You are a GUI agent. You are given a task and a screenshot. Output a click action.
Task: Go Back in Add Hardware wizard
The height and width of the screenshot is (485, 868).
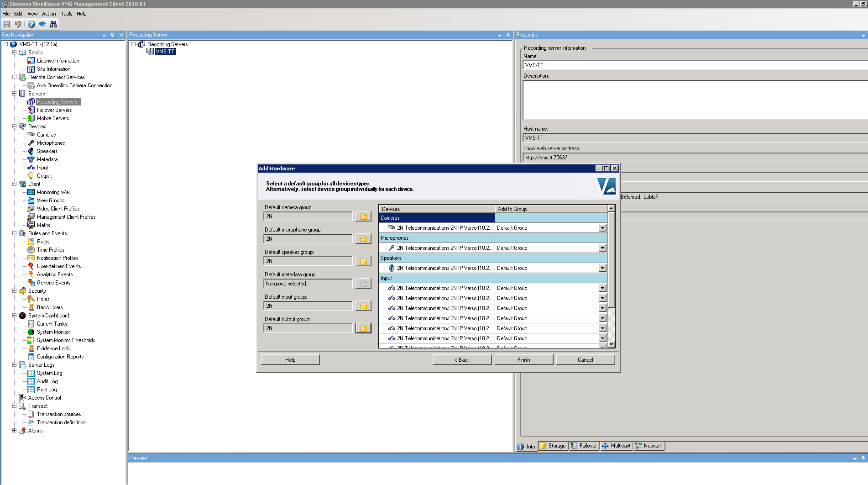pos(462,360)
